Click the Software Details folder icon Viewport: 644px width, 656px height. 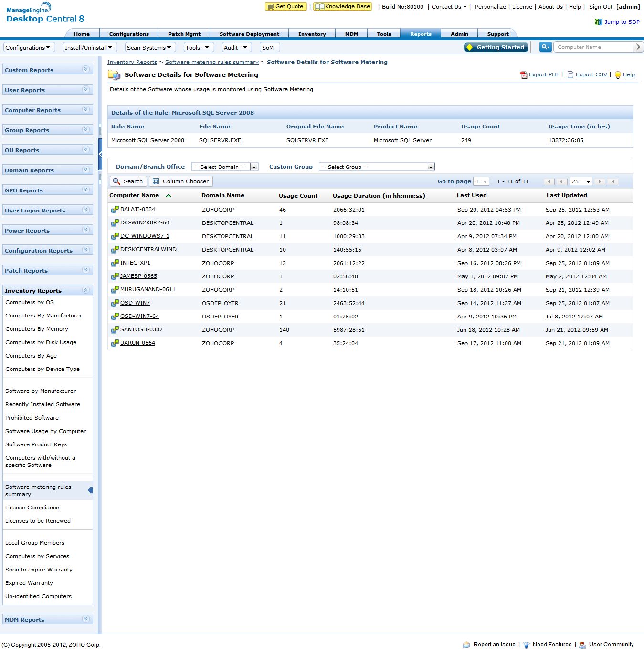(x=114, y=75)
